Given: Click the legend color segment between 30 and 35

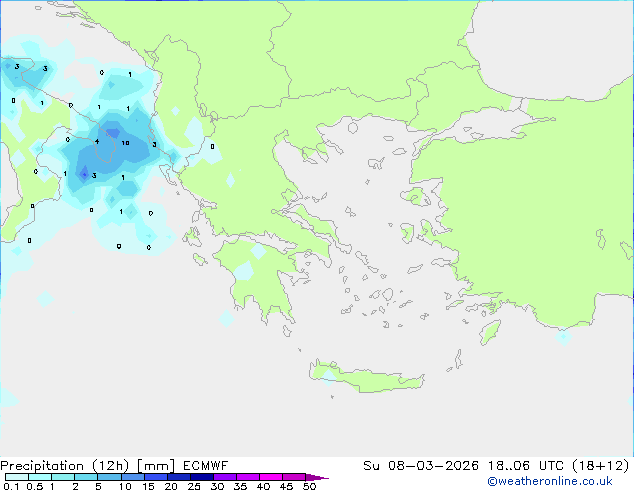Looking at the screenshot, I should tap(225, 477).
